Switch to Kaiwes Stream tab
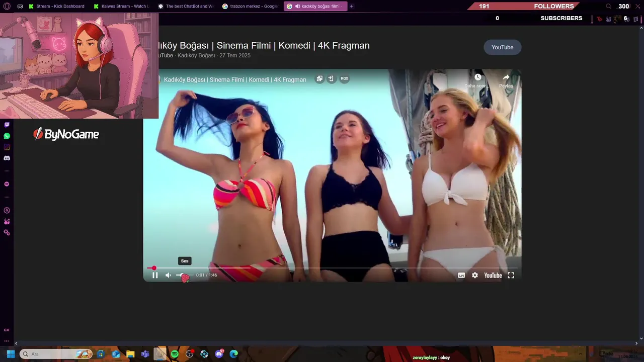644x362 pixels. [121, 6]
